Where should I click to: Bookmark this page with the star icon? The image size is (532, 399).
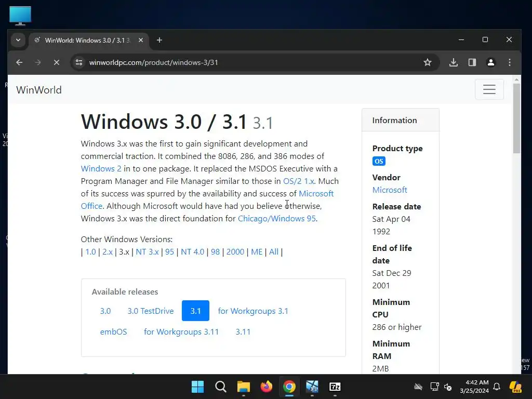pyautogui.click(x=428, y=62)
